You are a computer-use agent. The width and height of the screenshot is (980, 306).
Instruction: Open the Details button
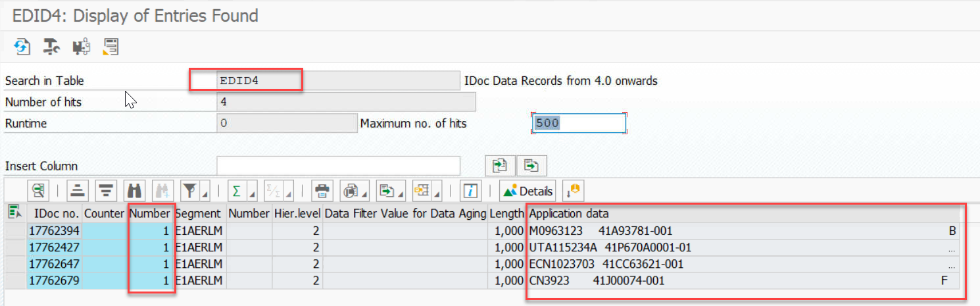[527, 191]
